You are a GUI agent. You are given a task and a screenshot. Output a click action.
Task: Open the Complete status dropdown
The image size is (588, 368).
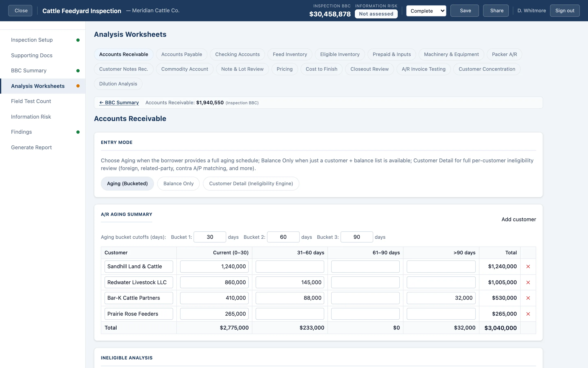426,11
